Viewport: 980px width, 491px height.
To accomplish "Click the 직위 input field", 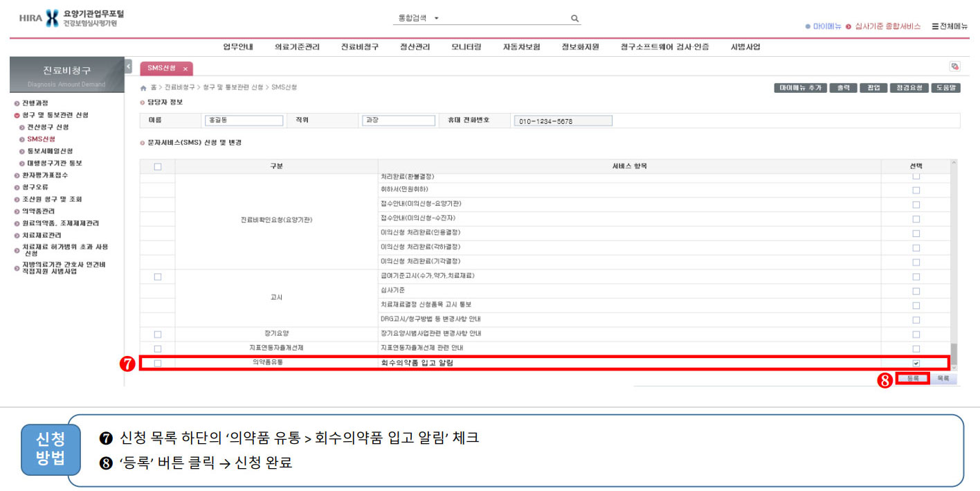I will click(x=399, y=120).
